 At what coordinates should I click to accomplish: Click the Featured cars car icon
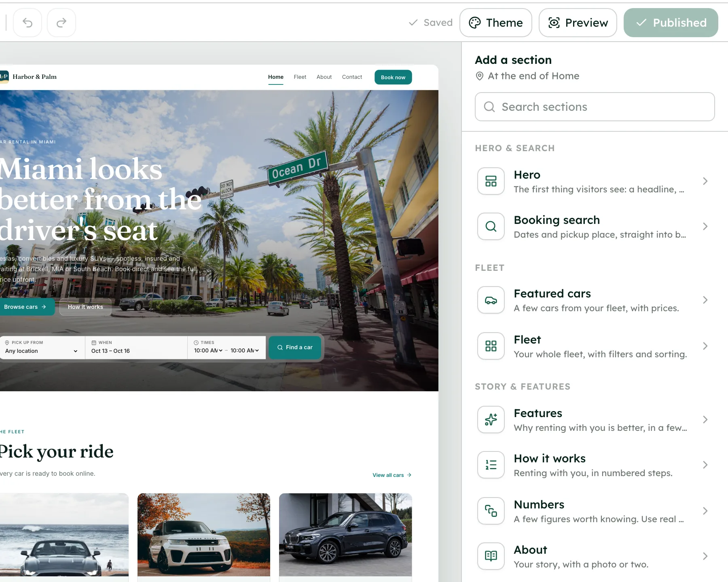pos(491,300)
